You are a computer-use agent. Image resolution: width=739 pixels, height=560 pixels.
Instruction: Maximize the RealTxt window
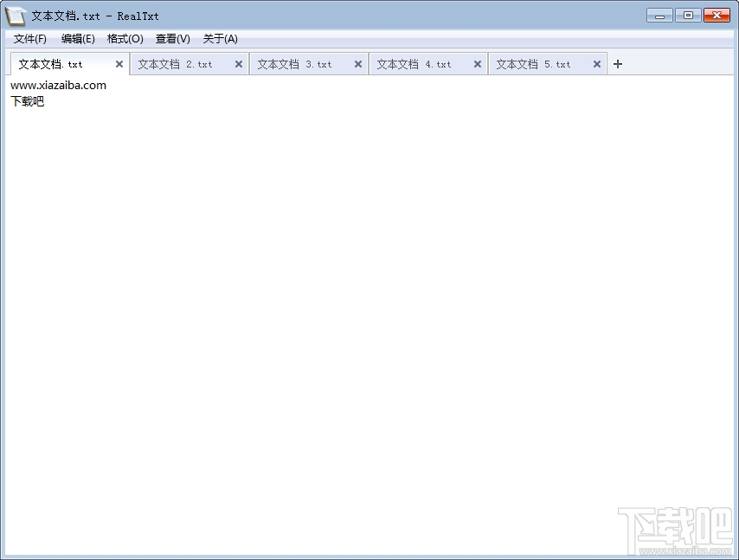688,16
